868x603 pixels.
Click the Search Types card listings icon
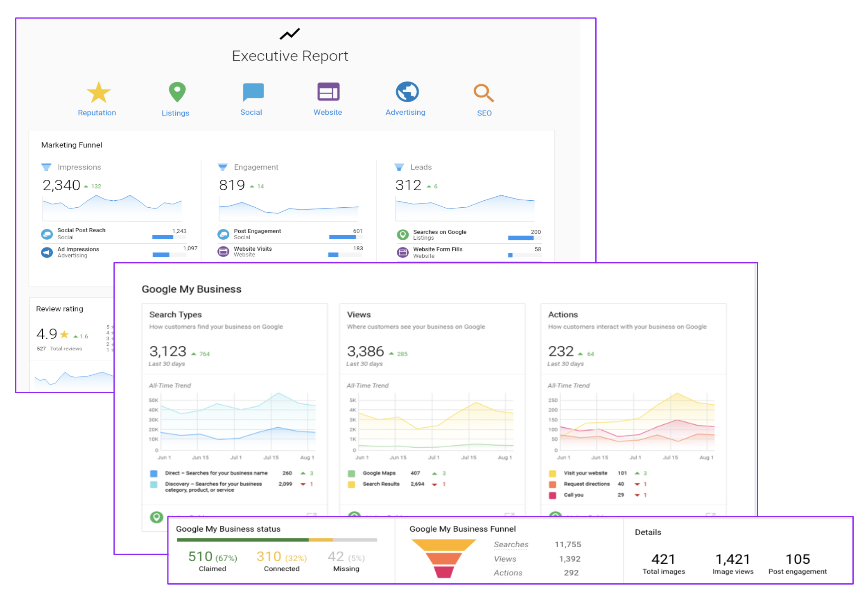tap(156, 517)
